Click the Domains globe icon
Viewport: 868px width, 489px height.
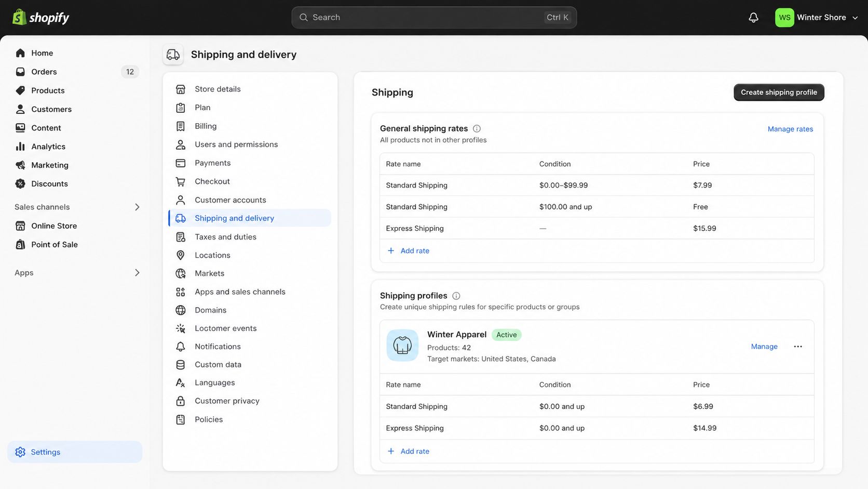[x=180, y=310]
